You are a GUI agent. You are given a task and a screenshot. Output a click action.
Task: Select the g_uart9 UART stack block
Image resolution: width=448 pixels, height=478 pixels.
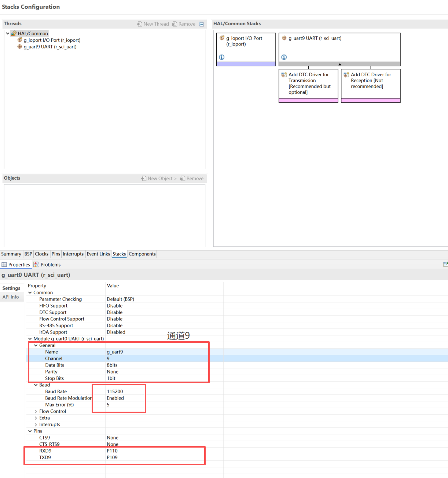click(339, 49)
